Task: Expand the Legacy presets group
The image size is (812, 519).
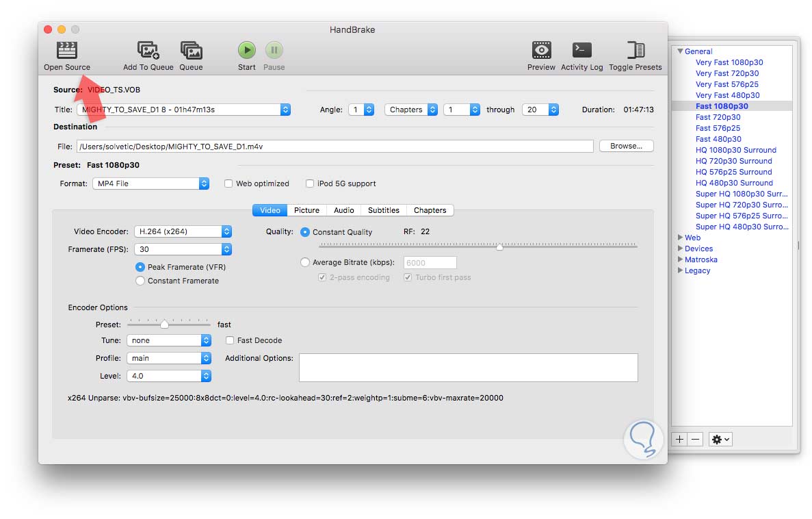Action: coord(680,270)
